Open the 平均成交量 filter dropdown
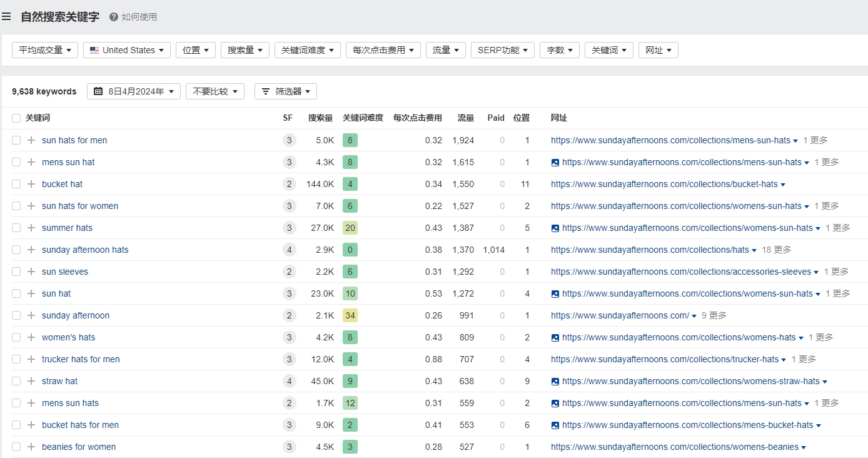Viewport: 868px width, 458px height. pyautogui.click(x=45, y=50)
